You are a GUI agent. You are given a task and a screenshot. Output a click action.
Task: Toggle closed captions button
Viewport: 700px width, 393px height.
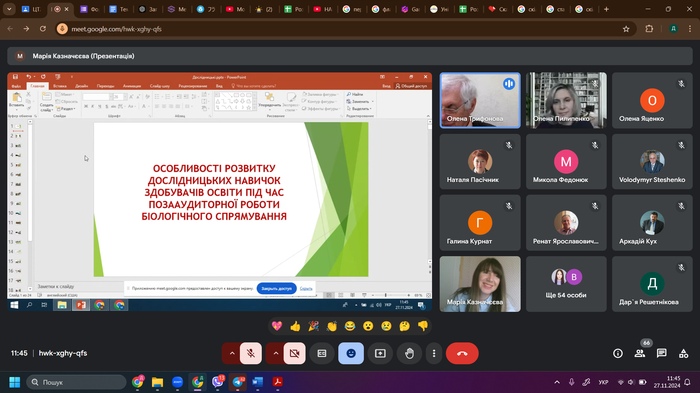pos(322,353)
